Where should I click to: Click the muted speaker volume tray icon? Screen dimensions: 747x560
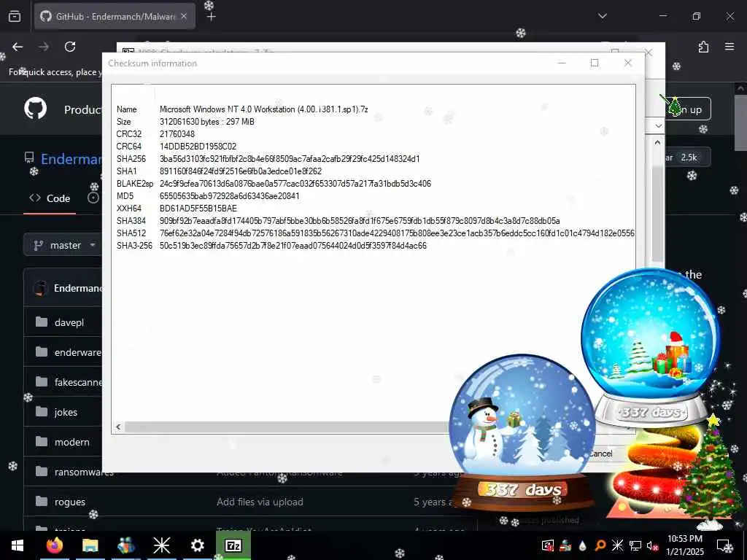point(652,545)
